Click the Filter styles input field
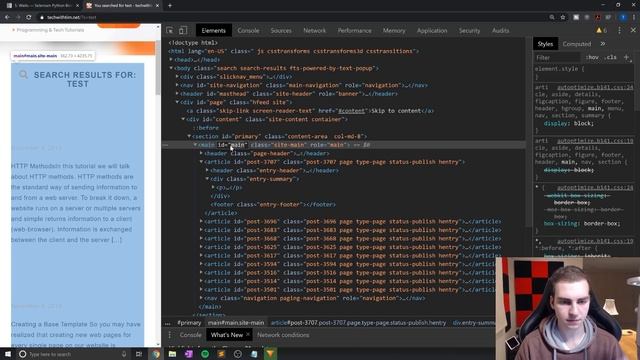 [x=558, y=58]
